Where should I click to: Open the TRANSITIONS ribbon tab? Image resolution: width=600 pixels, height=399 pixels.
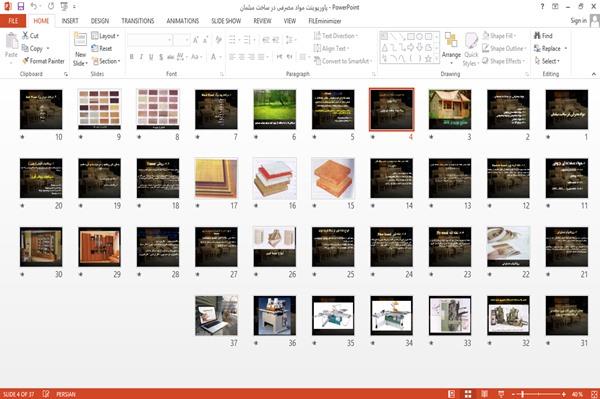click(x=138, y=21)
